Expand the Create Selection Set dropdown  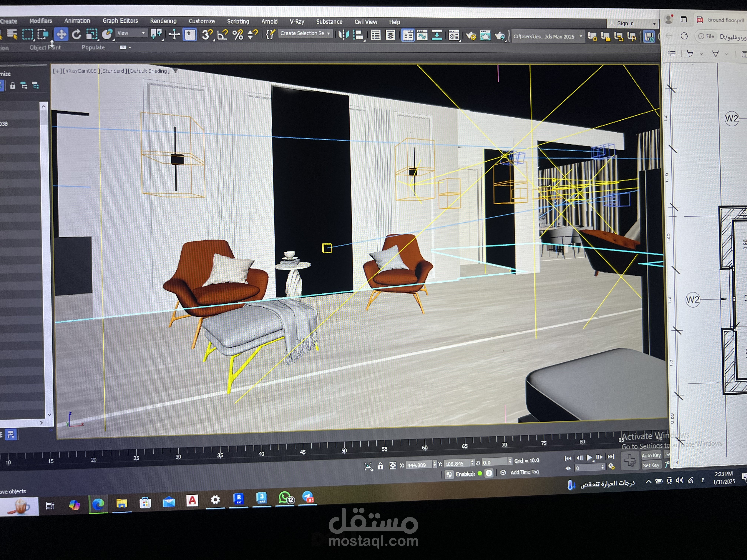point(328,33)
